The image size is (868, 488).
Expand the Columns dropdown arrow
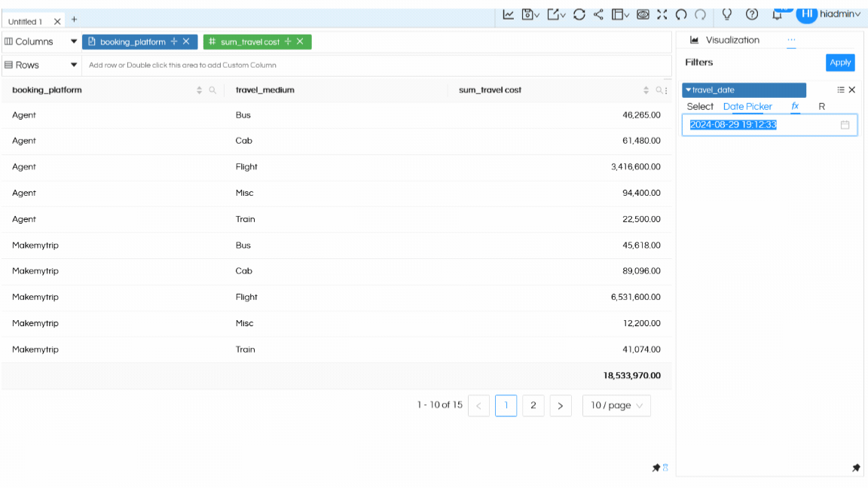[x=74, y=41]
